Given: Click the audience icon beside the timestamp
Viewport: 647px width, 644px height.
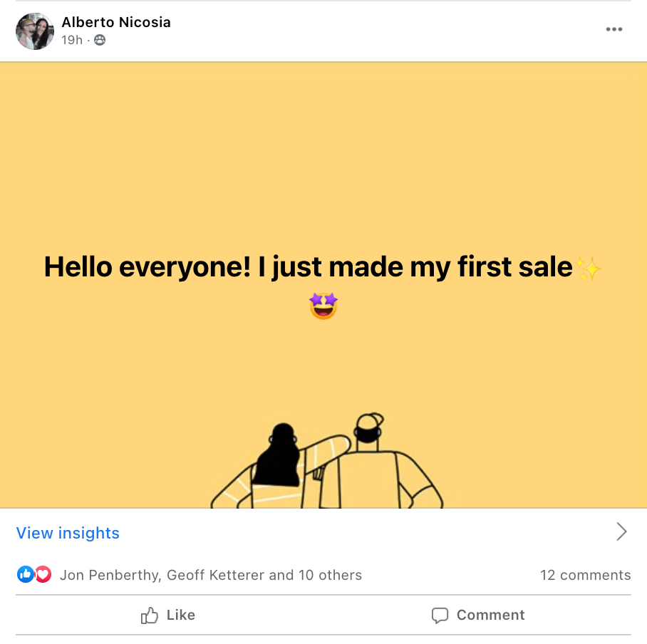Looking at the screenshot, I should pyautogui.click(x=100, y=40).
